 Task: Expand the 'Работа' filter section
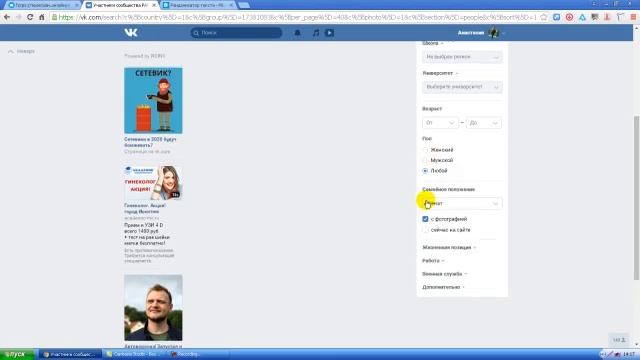click(433, 260)
